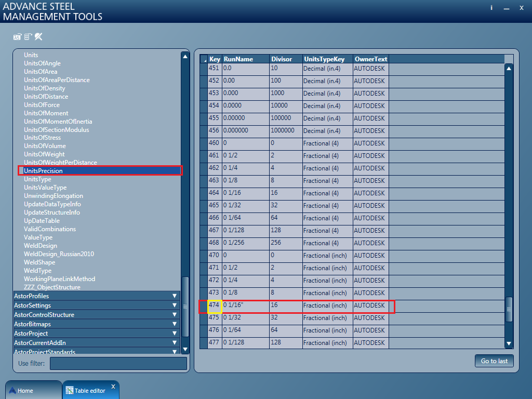Select the ZZZ_ObjectStructure table
532x399 pixels.
pyautogui.click(x=52, y=287)
